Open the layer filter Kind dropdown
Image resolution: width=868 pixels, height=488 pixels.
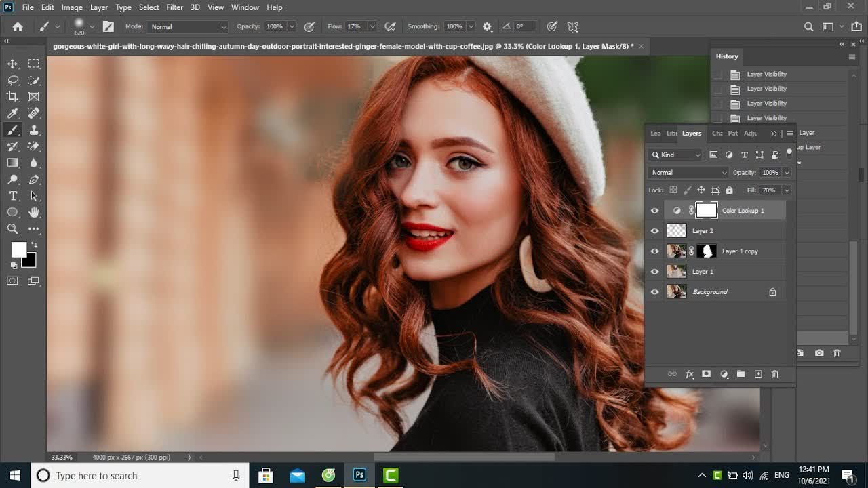click(676, 155)
